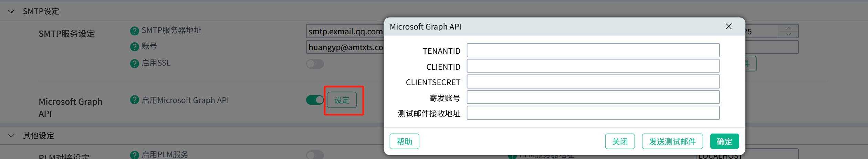Increase port number with up stepper arrow
Viewport: 868px width, 159px height.
[788, 28]
